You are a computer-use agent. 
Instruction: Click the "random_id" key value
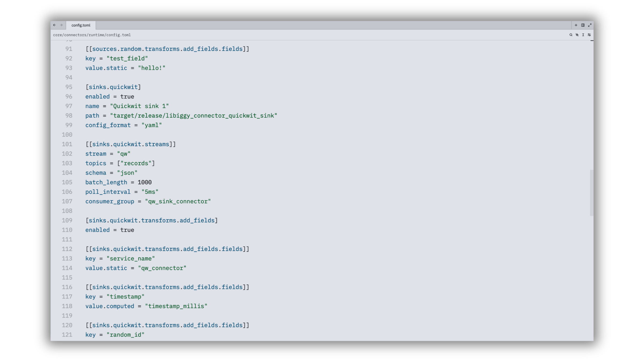click(125, 335)
